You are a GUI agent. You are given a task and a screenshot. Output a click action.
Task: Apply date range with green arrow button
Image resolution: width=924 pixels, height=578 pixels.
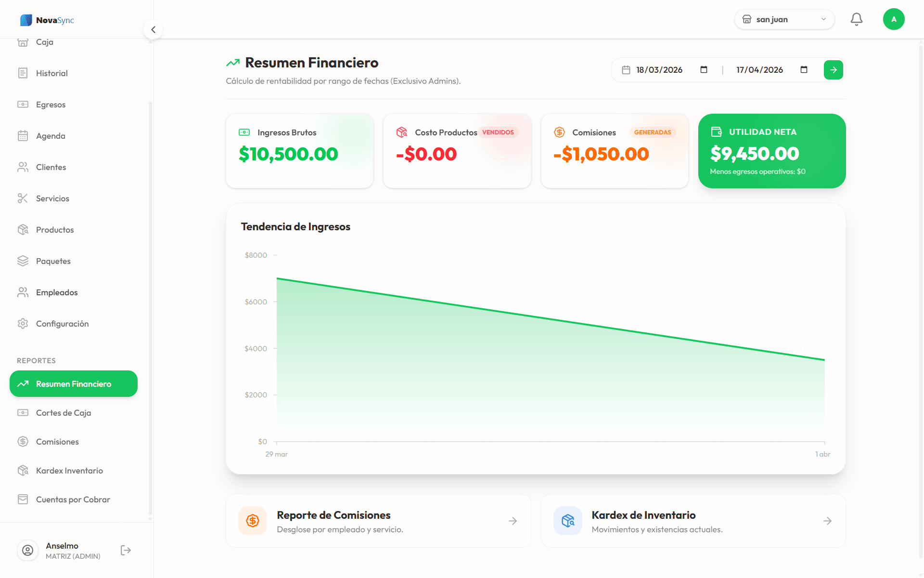[833, 70]
